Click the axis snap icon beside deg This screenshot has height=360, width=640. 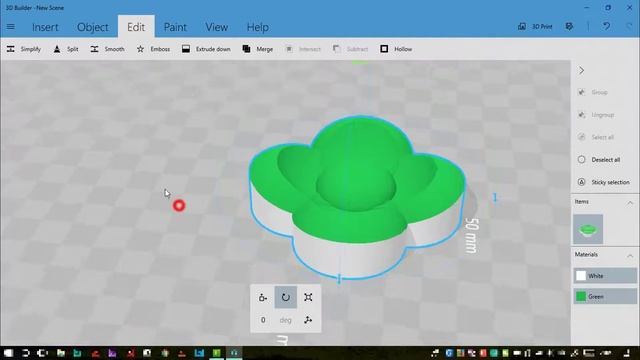308,320
